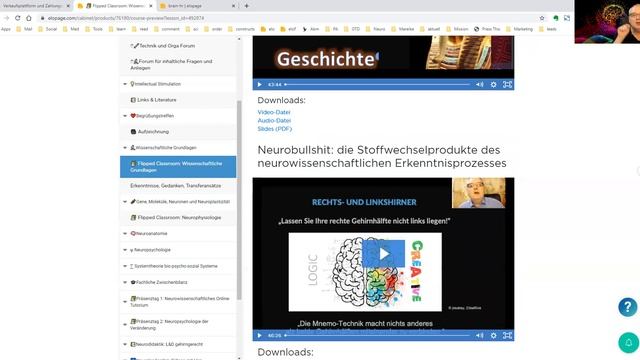Expand the Neuropsychologie section

click(x=125, y=250)
